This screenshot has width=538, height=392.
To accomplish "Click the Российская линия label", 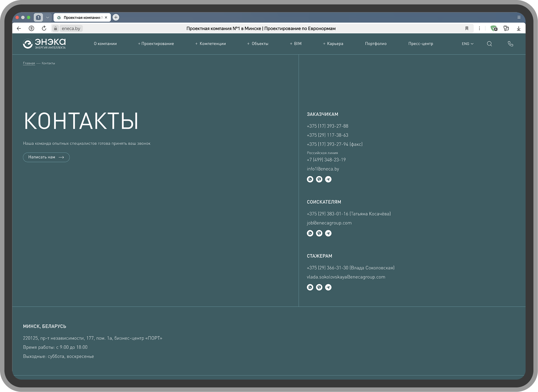I will (322, 153).
